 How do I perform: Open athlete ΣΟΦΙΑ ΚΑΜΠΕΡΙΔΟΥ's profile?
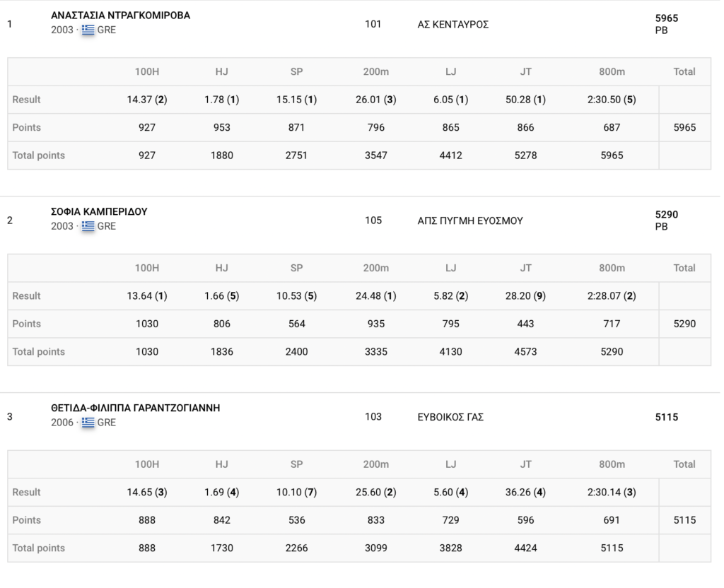pos(99,212)
